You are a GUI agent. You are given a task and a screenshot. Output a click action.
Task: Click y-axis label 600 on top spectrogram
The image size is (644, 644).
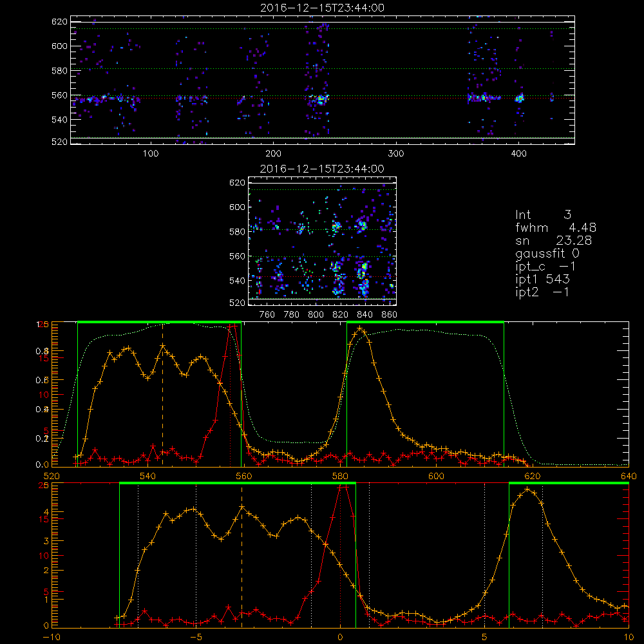click(59, 46)
